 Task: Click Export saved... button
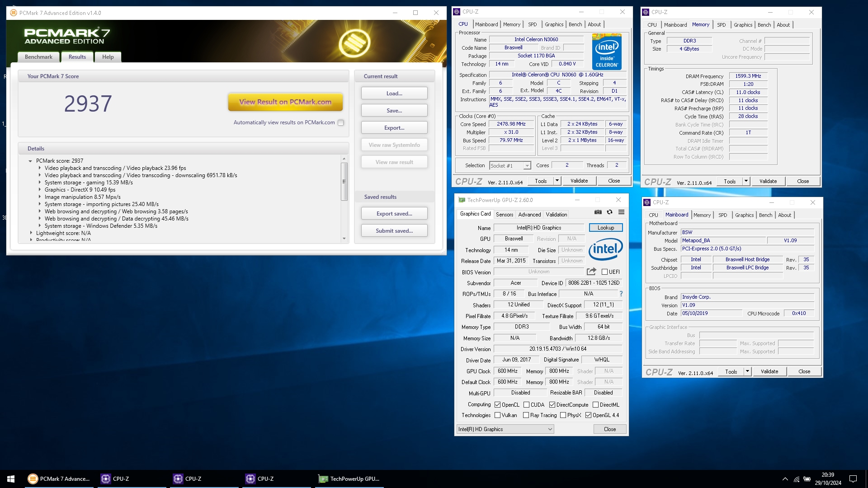[394, 214]
